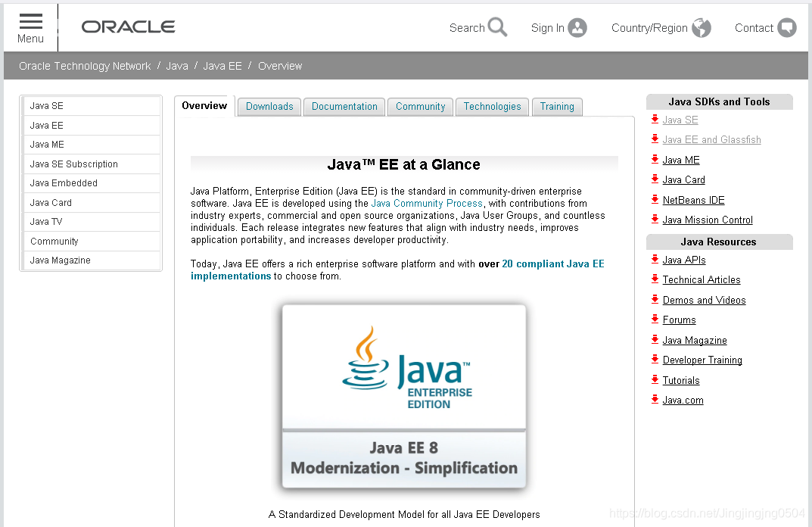Click the red arrow icon beside Forums
The height and width of the screenshot is (527, 812).
tap(655, 320)
